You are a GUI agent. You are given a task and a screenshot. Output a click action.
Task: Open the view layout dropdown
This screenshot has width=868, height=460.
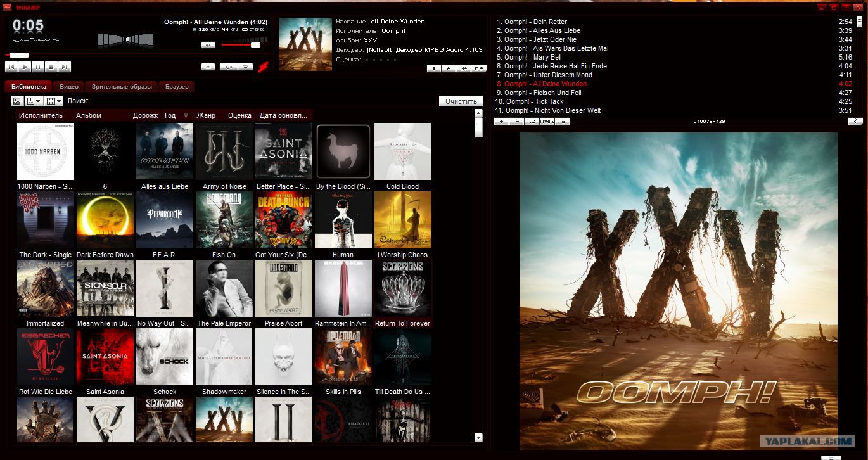pos(34,101)
